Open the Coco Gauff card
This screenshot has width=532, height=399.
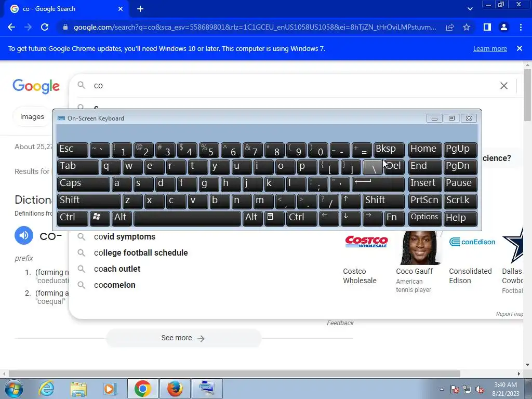(419, 262)
